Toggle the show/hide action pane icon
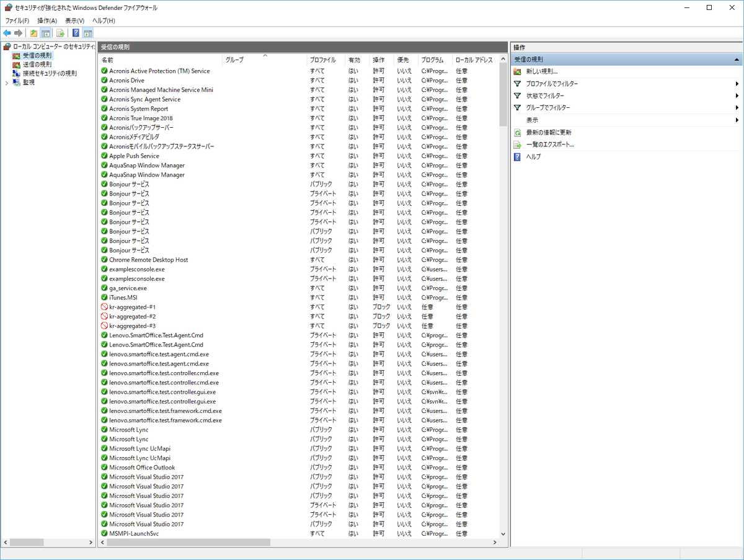Viewport: 744px width, 560px height. click(x=87, y=33)
